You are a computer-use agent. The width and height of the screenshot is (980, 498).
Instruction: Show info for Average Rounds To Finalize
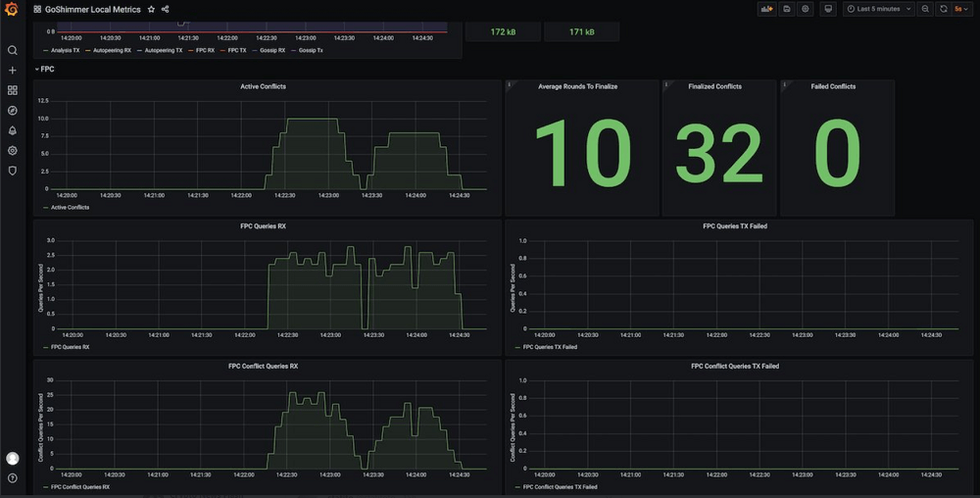(x=510, y=84)
